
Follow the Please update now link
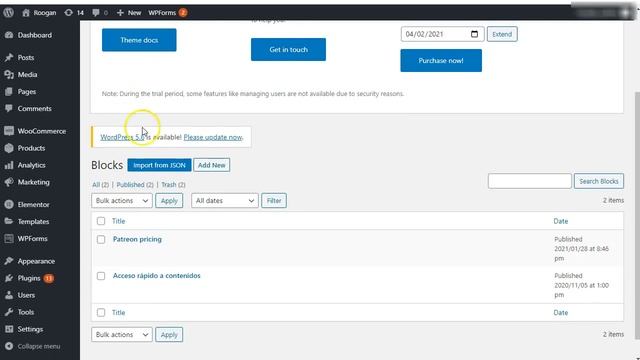213,137
